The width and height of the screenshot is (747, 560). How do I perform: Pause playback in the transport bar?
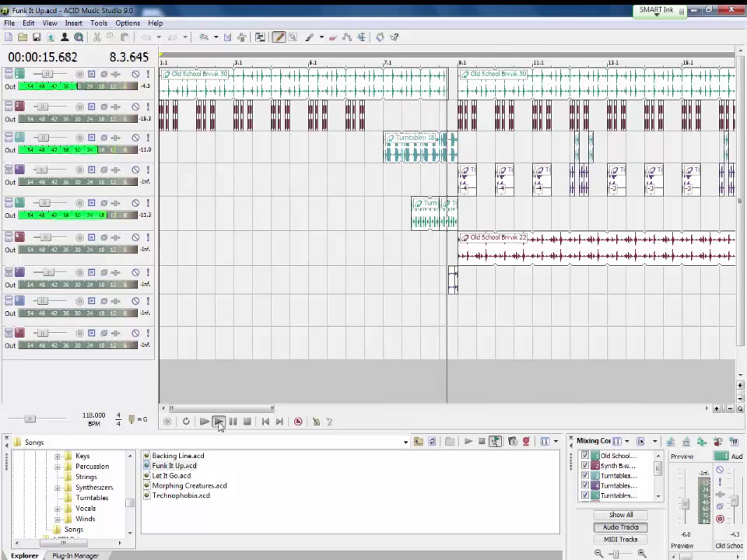[233, 422]
